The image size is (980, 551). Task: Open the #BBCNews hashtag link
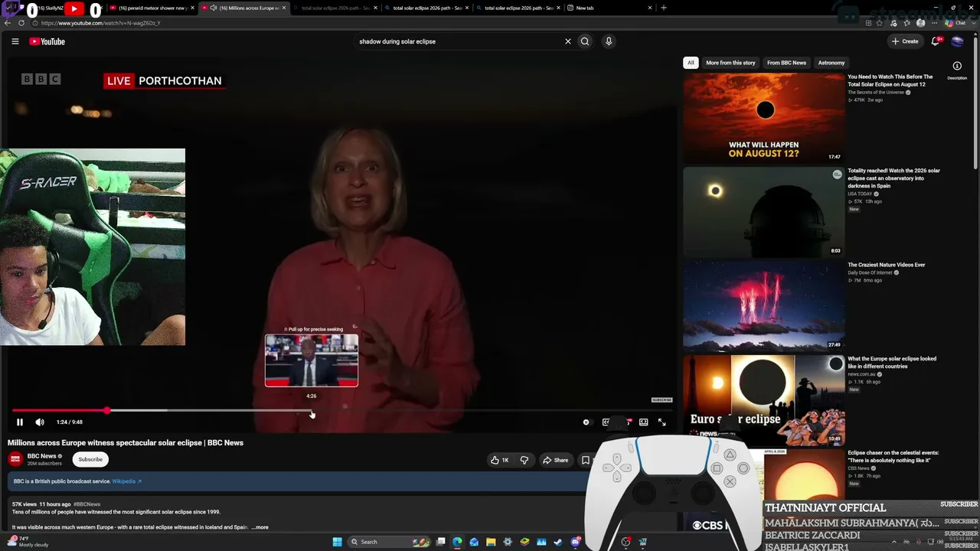click(x=87, y=504)
